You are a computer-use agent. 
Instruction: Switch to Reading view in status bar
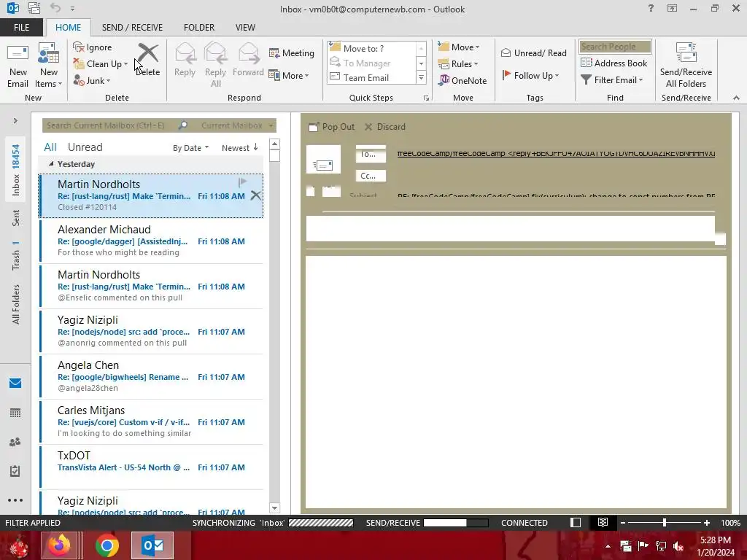603,523
